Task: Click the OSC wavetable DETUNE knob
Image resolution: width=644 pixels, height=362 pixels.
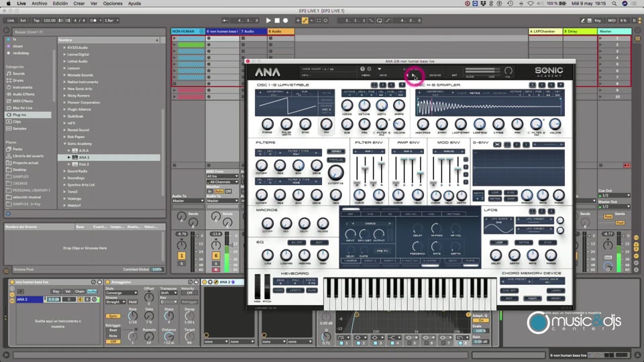Action: [364, 105]
